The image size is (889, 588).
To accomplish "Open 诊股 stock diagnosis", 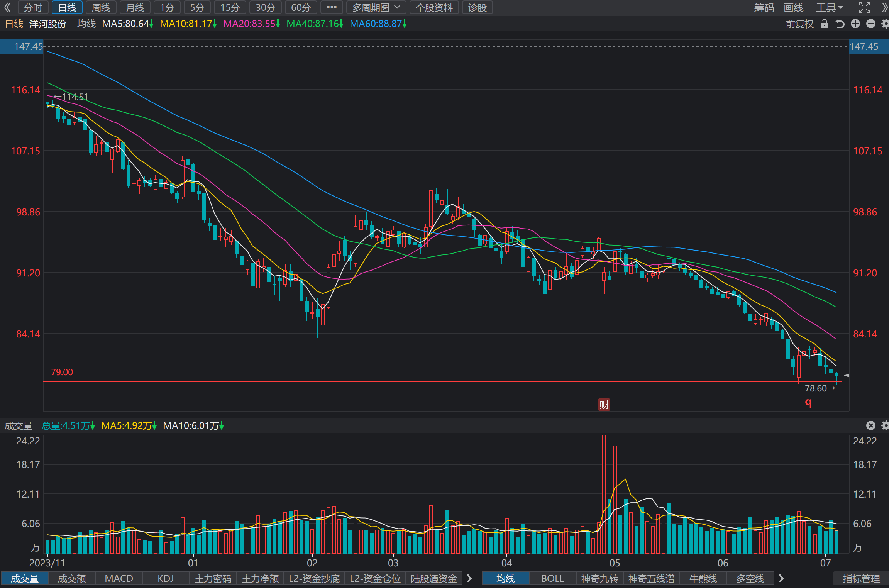I will click(477, 7).
